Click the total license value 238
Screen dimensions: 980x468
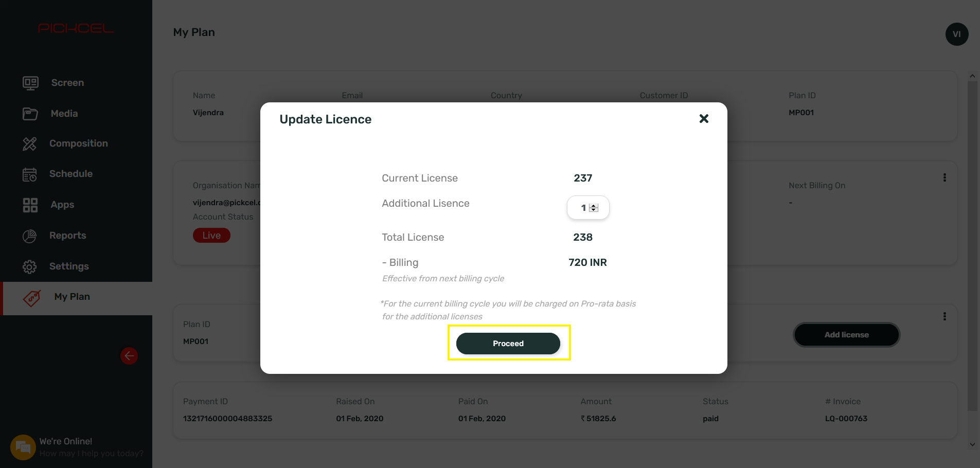583,237
